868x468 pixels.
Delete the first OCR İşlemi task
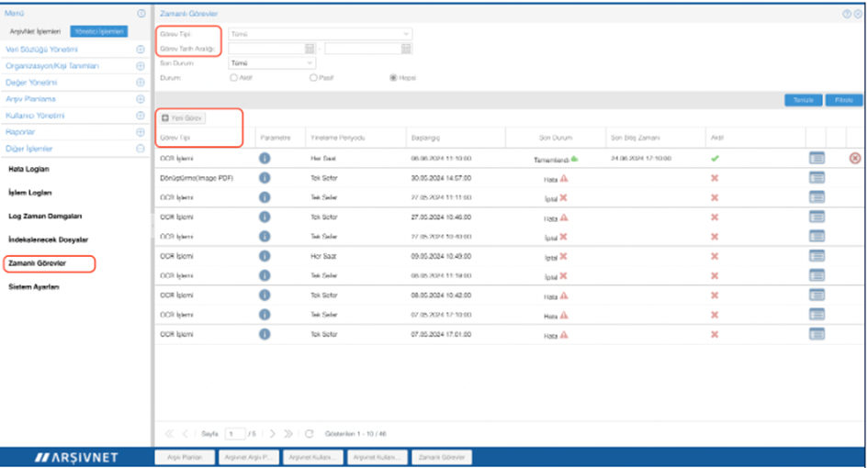pyautogui.click(x=854, y=158)
